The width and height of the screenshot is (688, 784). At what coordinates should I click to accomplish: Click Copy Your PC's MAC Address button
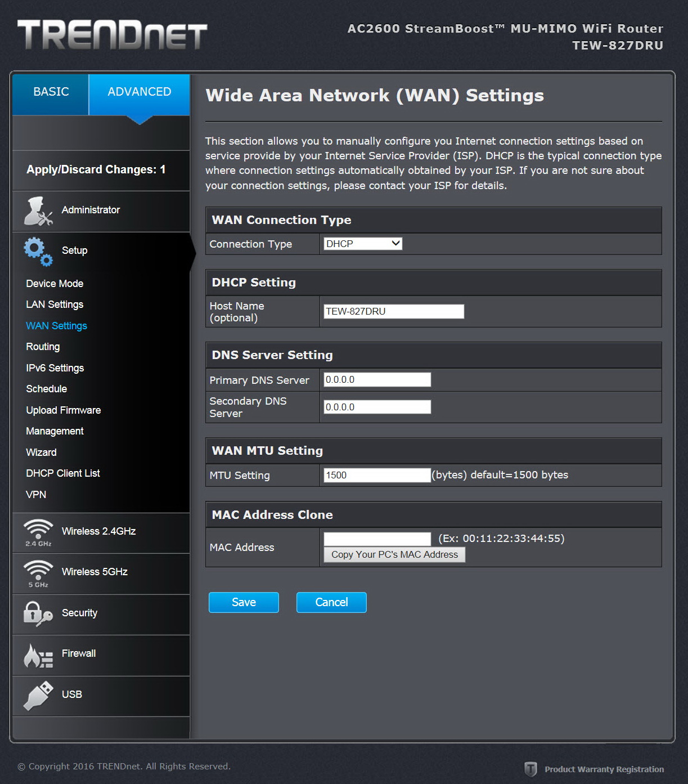point(394,554)
